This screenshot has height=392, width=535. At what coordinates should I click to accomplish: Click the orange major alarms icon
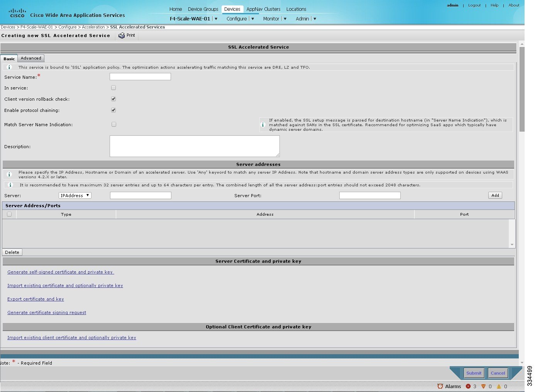[483, 386]
